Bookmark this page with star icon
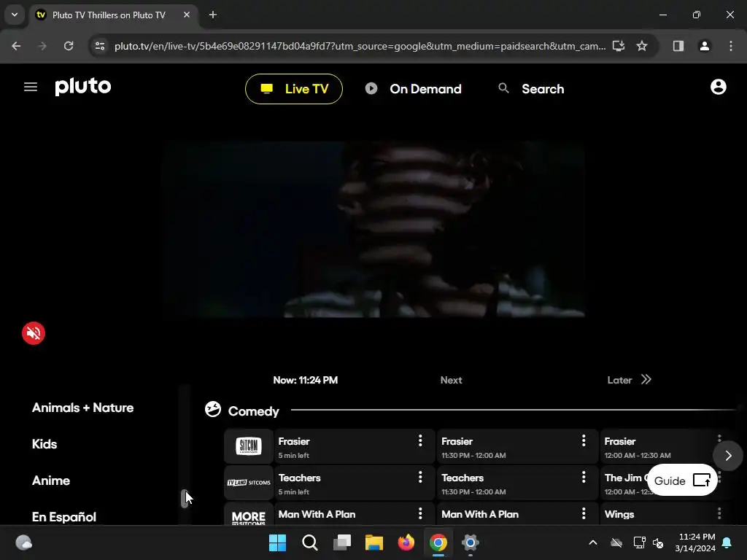 (x=642, y=46)
